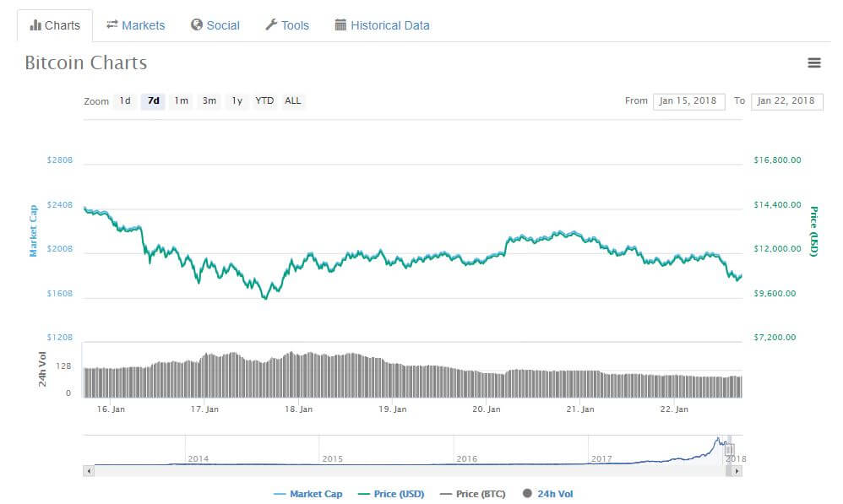The image size is (843, 504).
Task: Click the 22. Jan axis label
Action: pos(674,409)
